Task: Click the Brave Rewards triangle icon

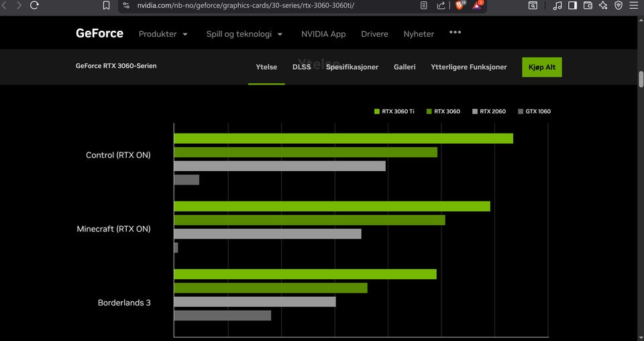Action: tap(478, 5)
